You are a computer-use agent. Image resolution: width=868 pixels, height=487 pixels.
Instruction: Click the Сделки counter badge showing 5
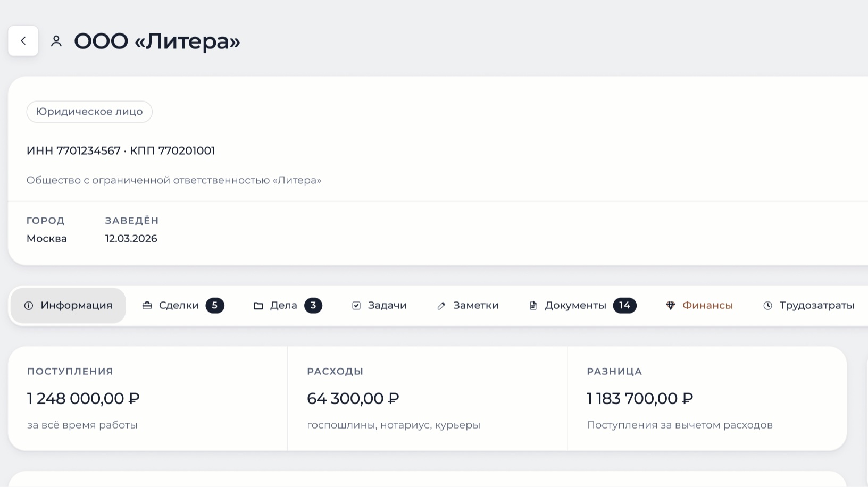tap(215, 306)
